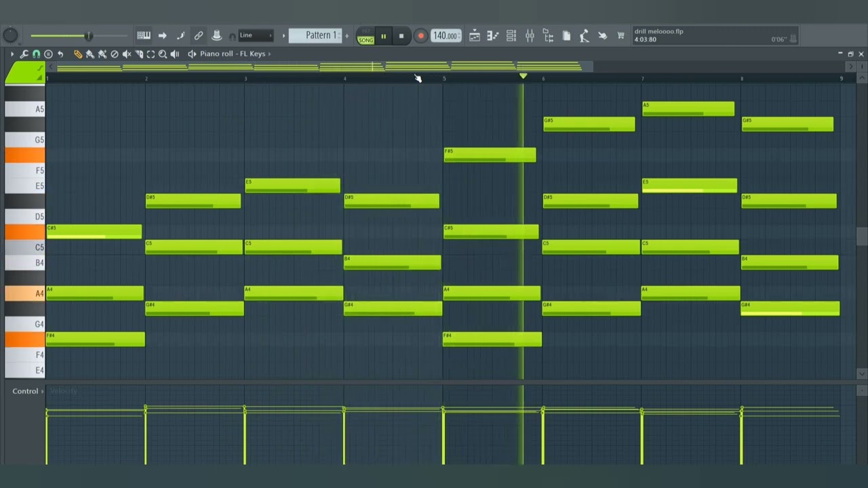Select the Playback scrub tool
The width and height of the screenshot is (868, 488).
(175, 54)
